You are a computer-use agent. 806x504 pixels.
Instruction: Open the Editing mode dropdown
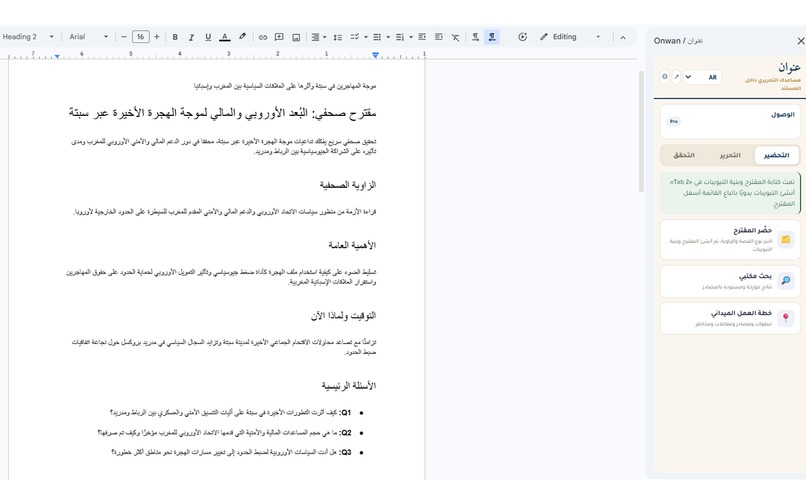(570, 37)
